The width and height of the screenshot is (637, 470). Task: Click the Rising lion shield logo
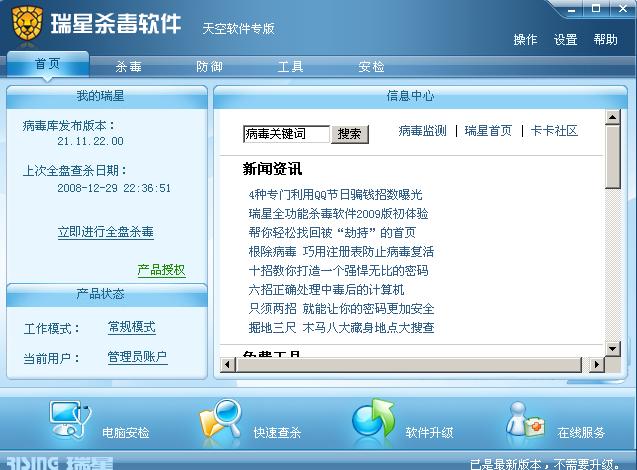click(27, 24)
